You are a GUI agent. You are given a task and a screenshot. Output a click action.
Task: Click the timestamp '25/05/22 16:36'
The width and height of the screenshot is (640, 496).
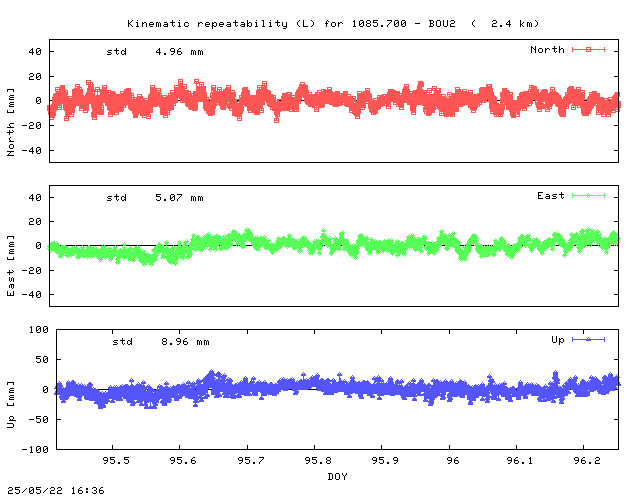pos(56,490)
